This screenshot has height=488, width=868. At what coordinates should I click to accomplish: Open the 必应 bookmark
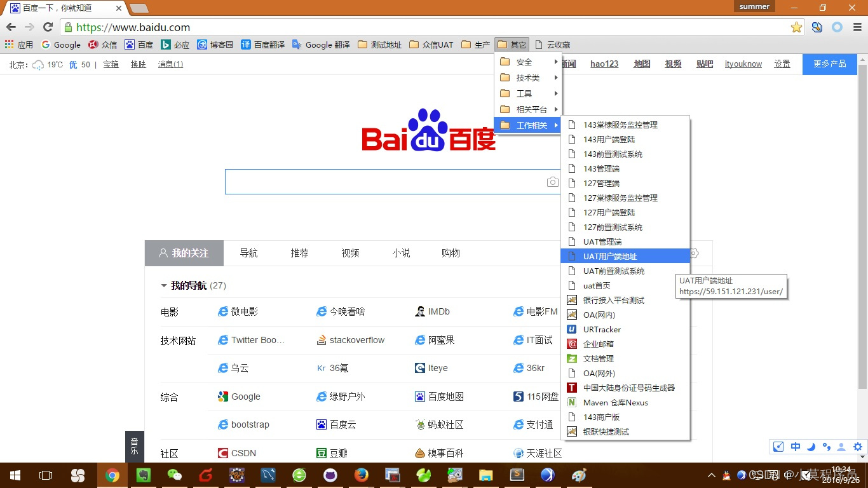point(175,44)
